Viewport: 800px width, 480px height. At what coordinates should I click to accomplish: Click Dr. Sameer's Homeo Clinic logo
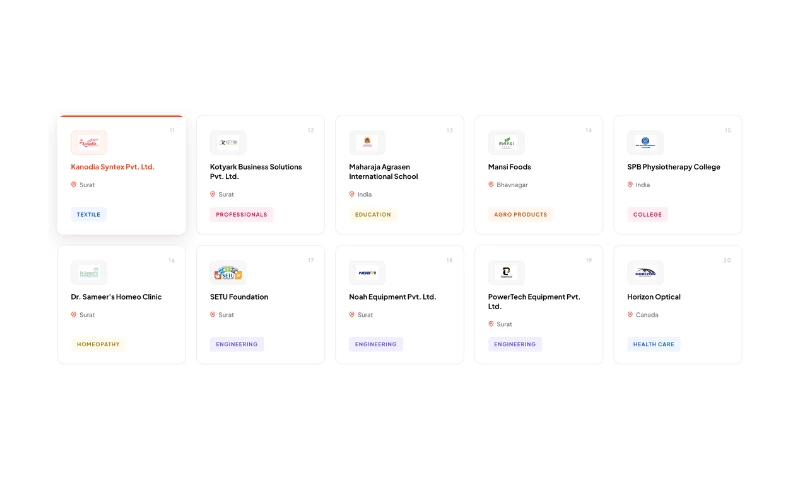89,272
